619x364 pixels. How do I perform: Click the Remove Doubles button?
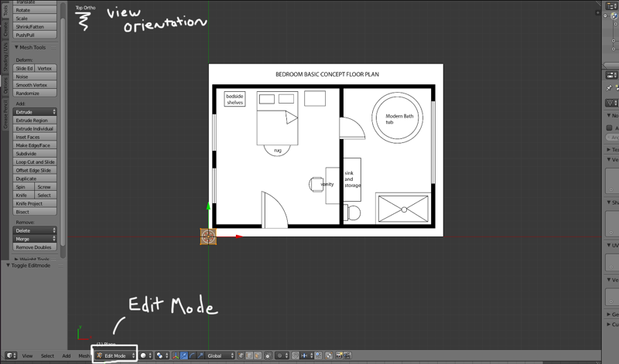[35, 247]
